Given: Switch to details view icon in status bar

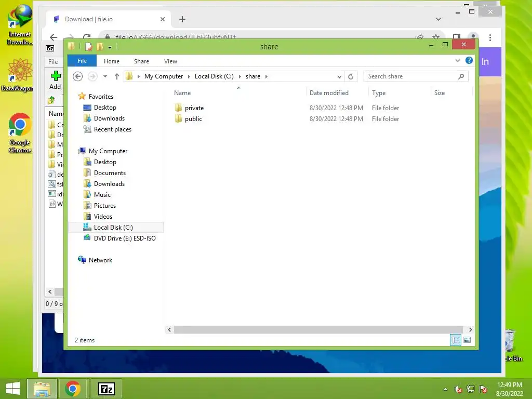Looking at the screenshot, I should click(x=456, y=340).
